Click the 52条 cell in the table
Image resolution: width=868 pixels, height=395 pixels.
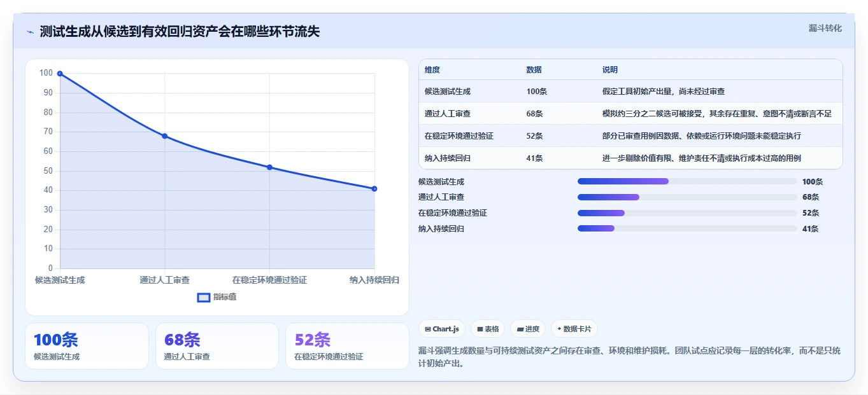pos(535,136)
